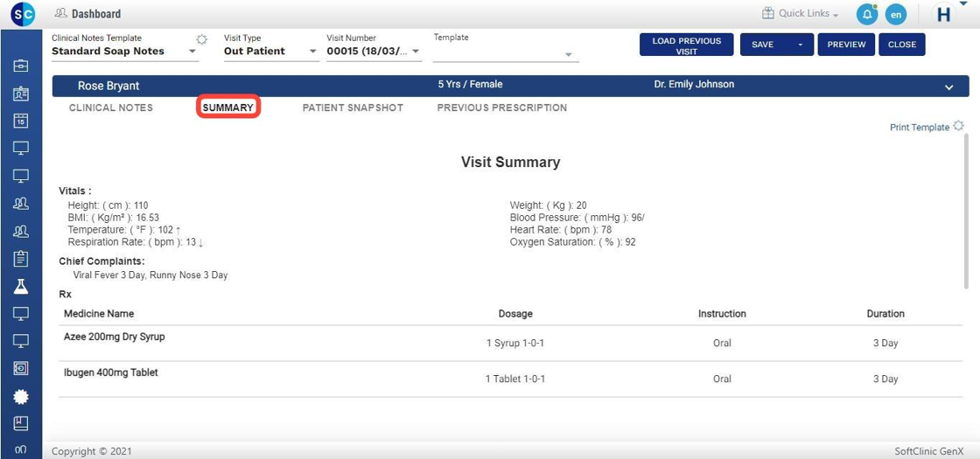Click Dr. Emily Johnson in banner
This screenshot has height=459, width=980.
click(694, 84)
